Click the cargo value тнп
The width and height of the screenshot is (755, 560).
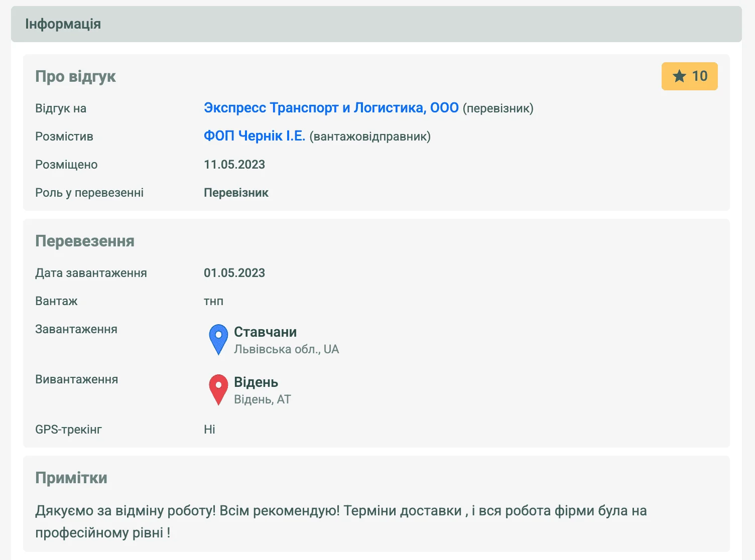pos(213,301)
